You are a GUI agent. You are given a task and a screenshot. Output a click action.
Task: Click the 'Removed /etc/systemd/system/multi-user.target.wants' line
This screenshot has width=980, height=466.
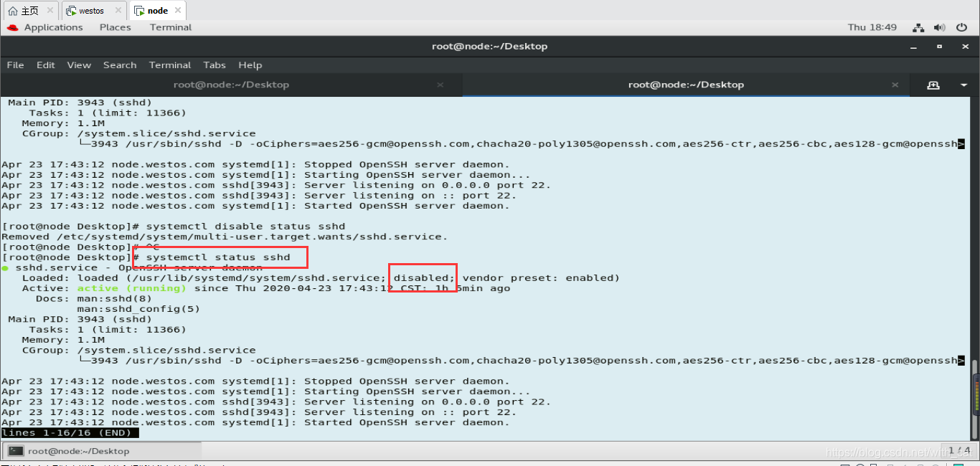(x=225, y=237)
